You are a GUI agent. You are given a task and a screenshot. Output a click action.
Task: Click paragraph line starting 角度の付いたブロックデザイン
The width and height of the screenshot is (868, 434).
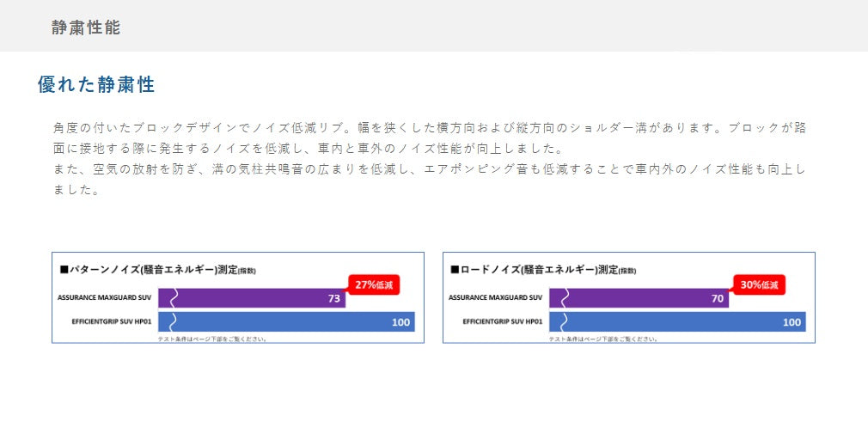[430, 128]
